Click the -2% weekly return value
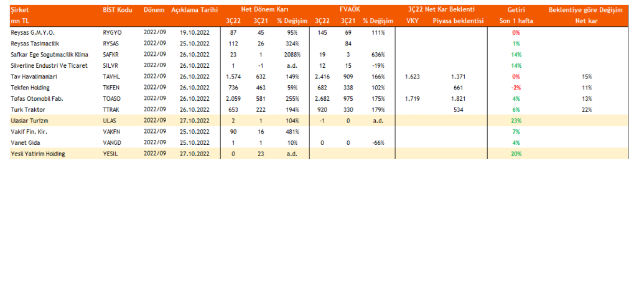This screenshot has height=301, width=644. point(516,88)
